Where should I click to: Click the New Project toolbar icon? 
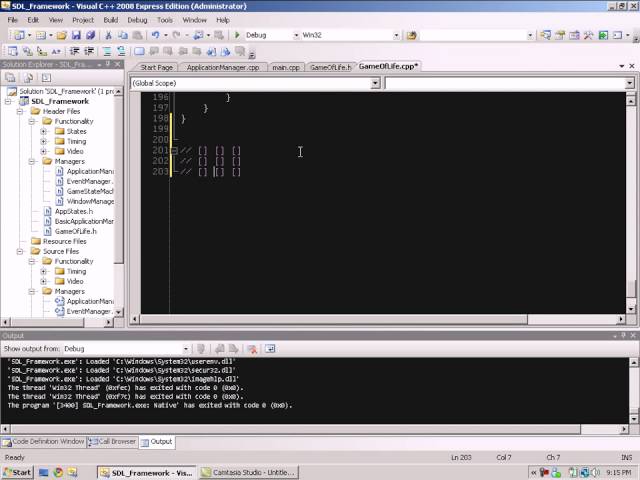click(x=19, y=35)
